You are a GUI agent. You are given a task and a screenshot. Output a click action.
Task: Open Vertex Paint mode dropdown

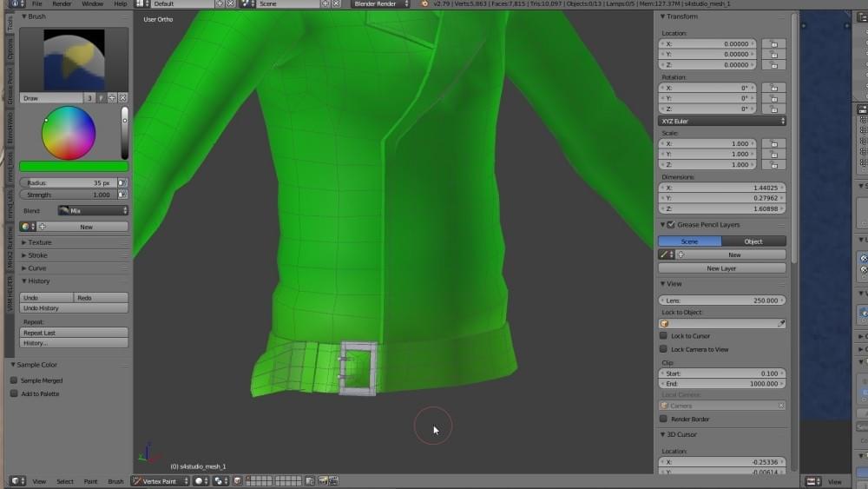[x=161, y=481]
